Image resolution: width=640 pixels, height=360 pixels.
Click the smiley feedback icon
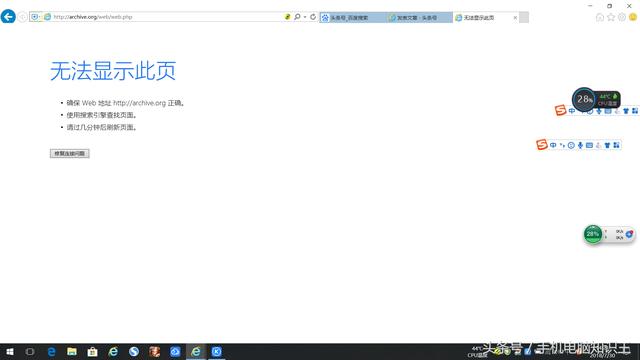pyautogui.click(x=633, y=17)
